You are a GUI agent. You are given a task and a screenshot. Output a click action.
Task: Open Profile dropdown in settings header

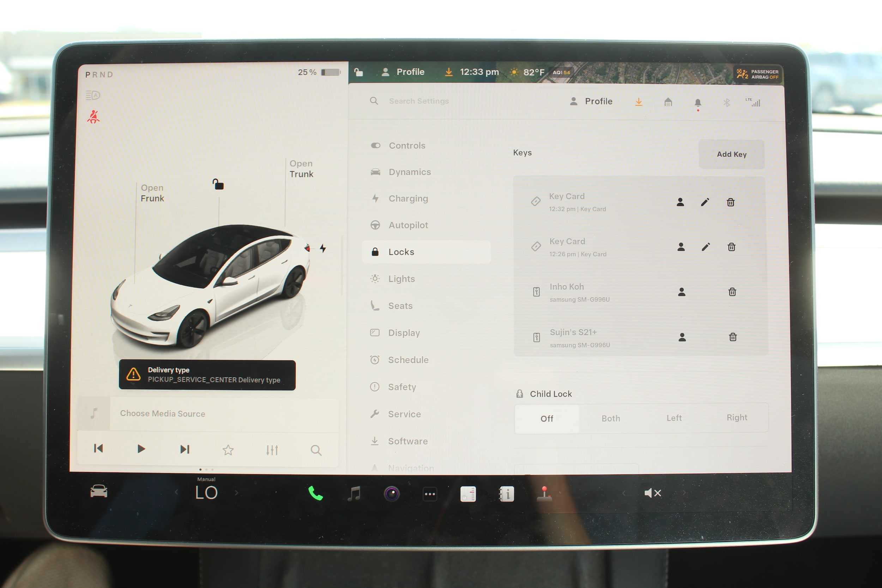point(591,102)
